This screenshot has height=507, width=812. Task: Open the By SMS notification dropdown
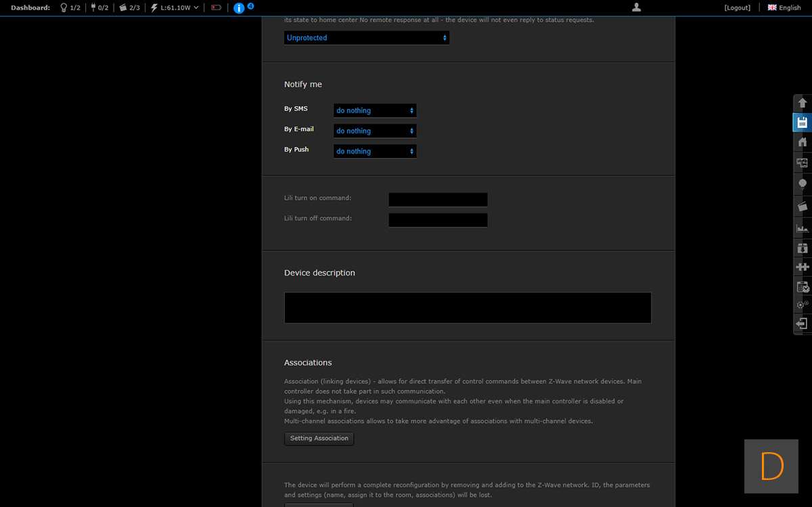(375, 110)
